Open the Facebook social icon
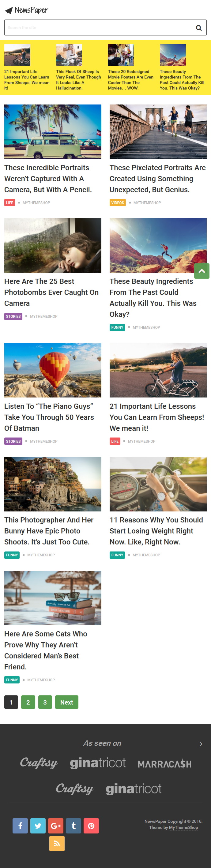 20,826
